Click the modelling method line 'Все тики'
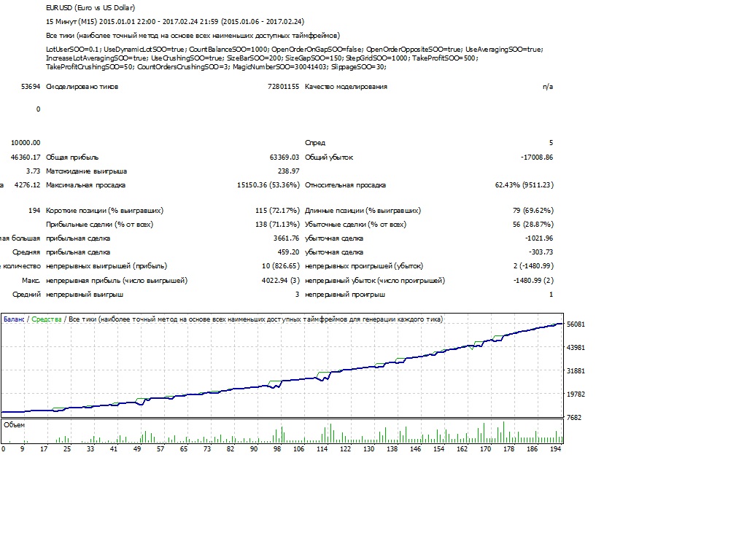 [193, 35]
